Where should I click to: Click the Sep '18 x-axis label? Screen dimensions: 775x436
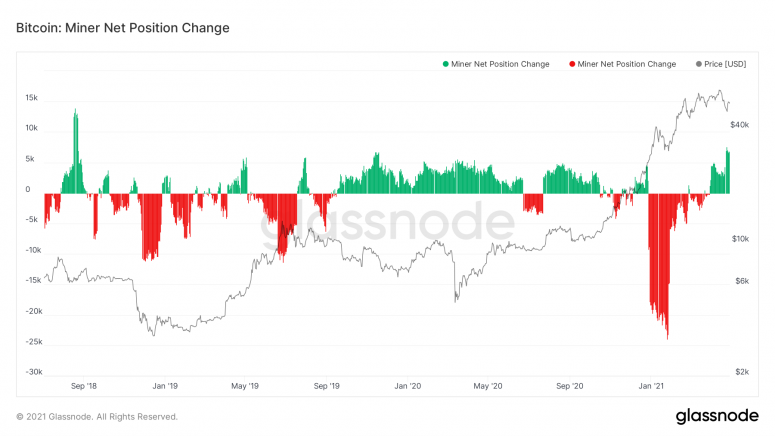[84, 386]
